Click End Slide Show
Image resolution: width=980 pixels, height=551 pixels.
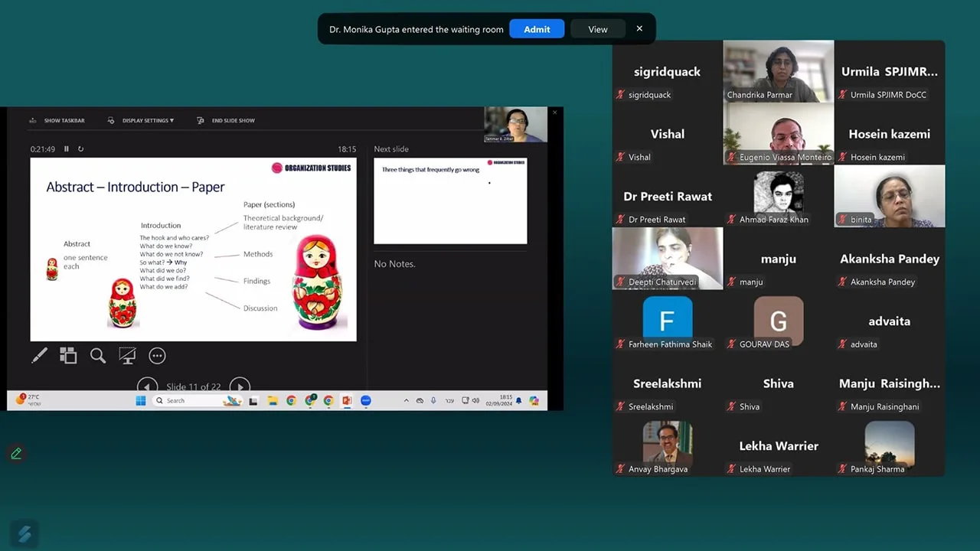pyautogui.click(x=227, y=121)
